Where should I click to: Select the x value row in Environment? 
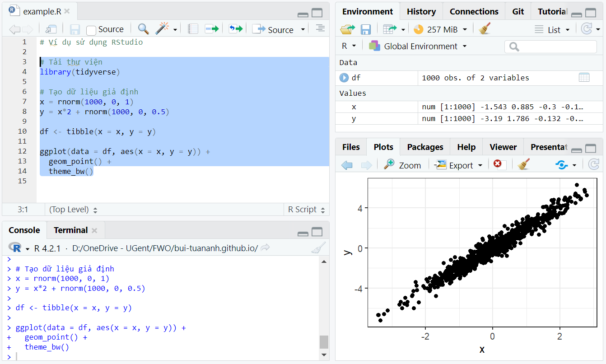[469, 107]
